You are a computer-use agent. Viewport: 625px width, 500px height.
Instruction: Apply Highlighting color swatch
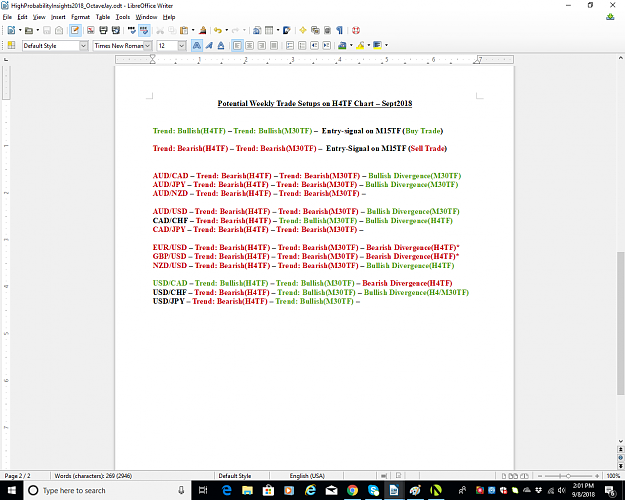360,45
